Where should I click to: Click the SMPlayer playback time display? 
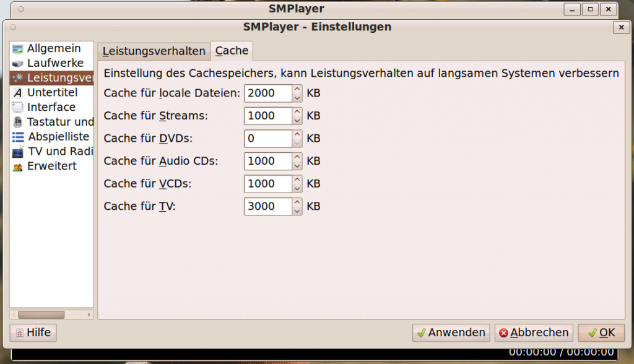[x=561, y=353]
